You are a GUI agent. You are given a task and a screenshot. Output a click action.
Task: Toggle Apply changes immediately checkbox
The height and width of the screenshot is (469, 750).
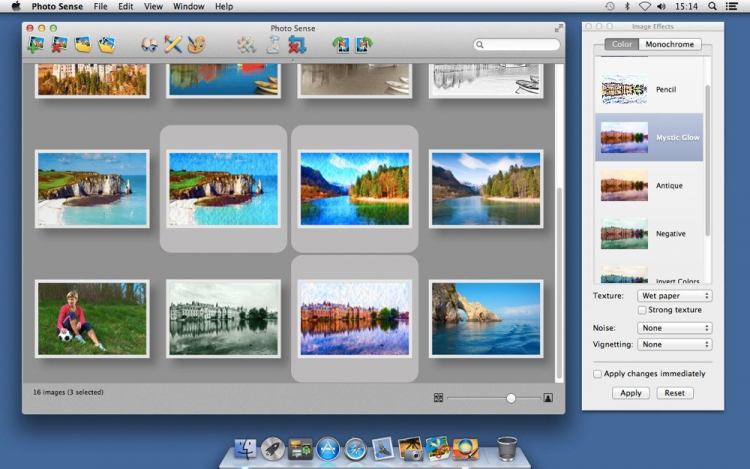pos(598,374)
